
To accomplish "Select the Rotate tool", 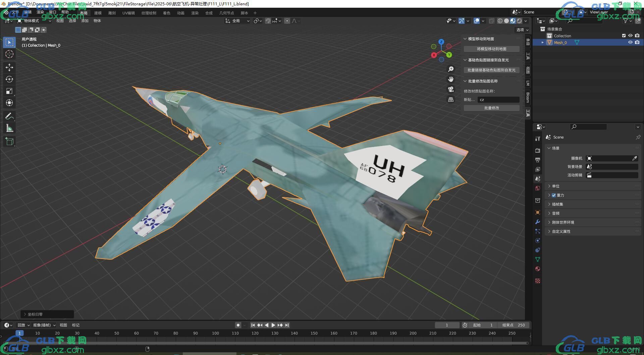I will point(9,79).
